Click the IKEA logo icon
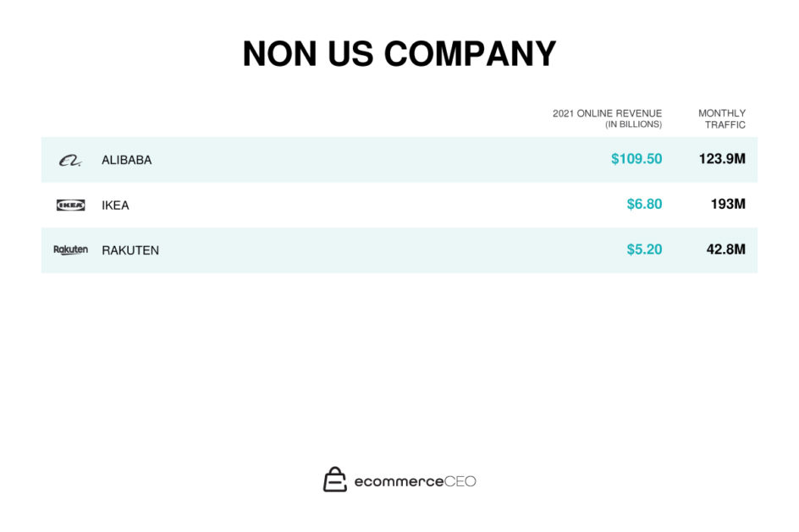 [x=70, y=205]
